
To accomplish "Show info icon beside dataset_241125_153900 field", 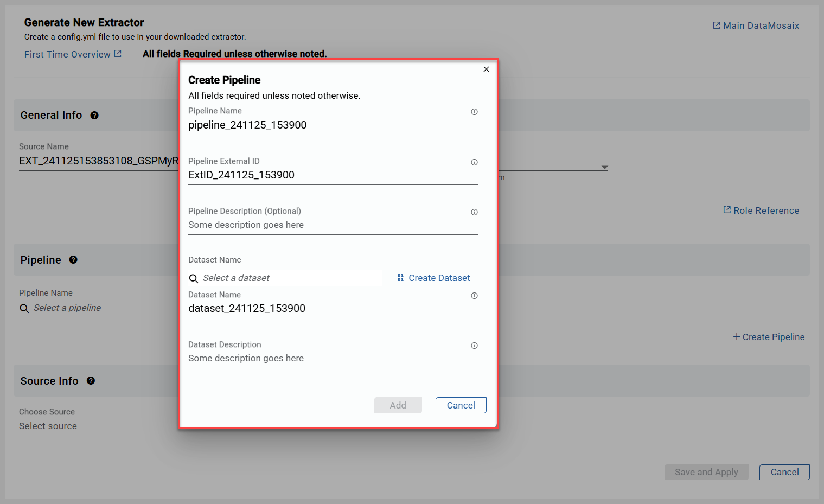I will coord(474,296).
